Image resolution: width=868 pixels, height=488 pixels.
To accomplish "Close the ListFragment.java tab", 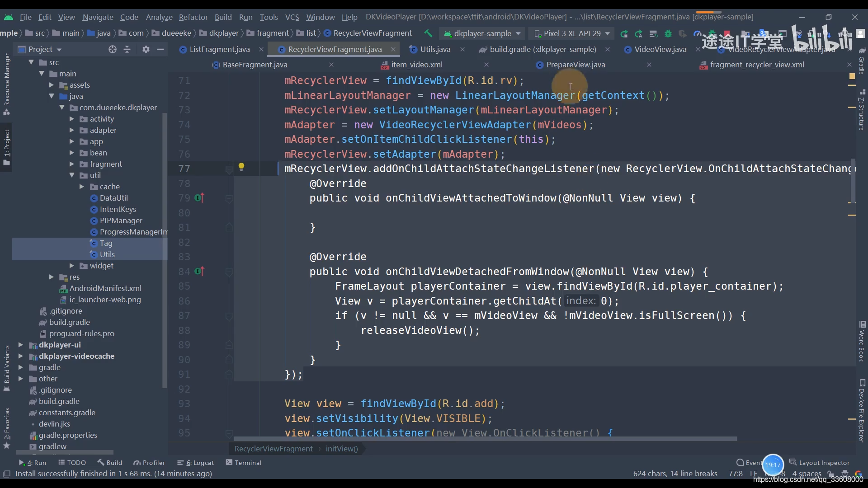I will pos(261,49).
